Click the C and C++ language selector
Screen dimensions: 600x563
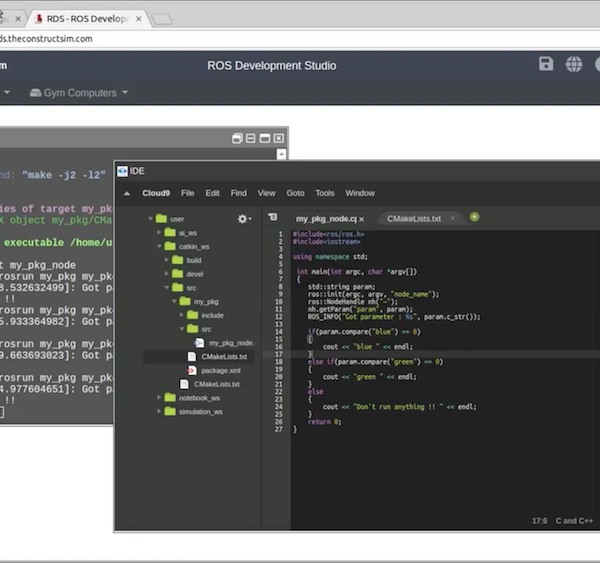click(x=574, y=521)
